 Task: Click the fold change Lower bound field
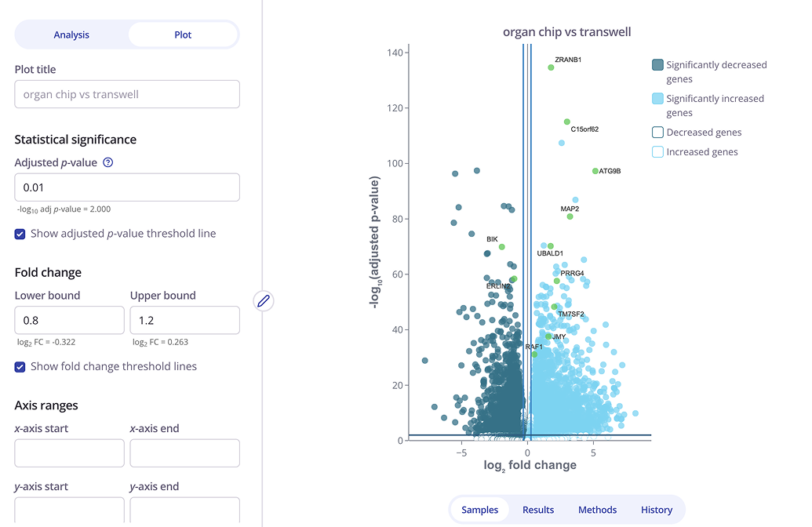pos(69,320)
